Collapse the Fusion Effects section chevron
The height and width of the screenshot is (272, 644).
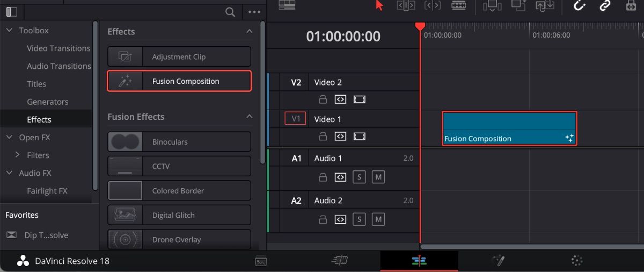249,116
